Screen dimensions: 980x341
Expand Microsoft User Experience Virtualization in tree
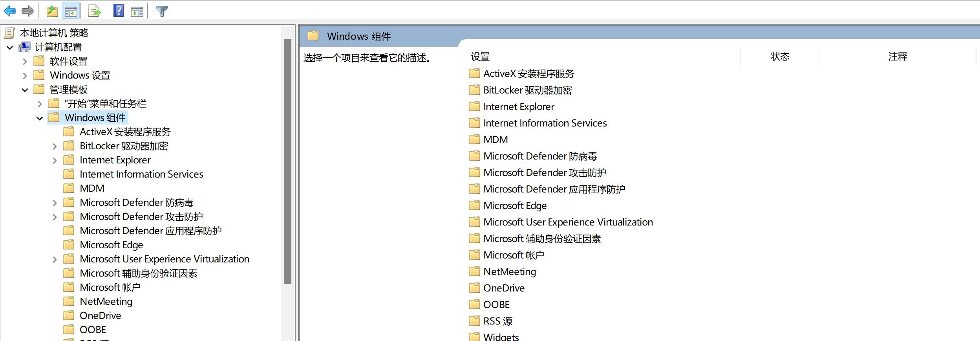point(55,260)
